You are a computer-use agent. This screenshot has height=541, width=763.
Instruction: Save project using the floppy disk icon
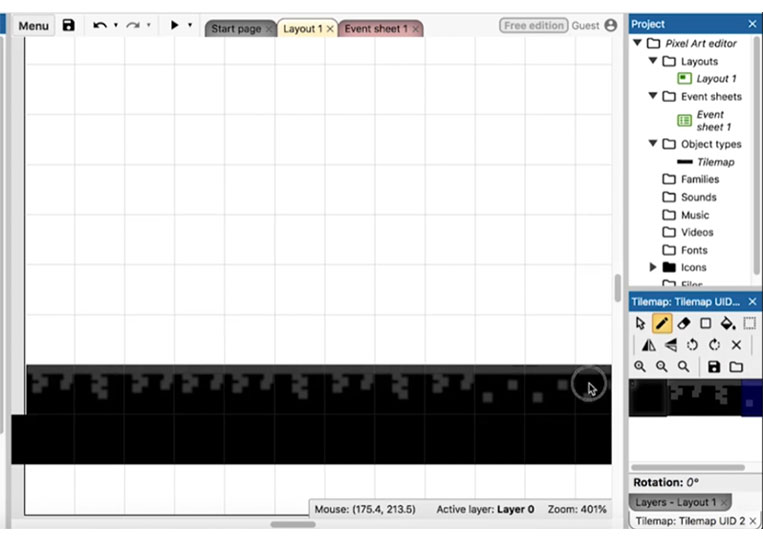69,25
